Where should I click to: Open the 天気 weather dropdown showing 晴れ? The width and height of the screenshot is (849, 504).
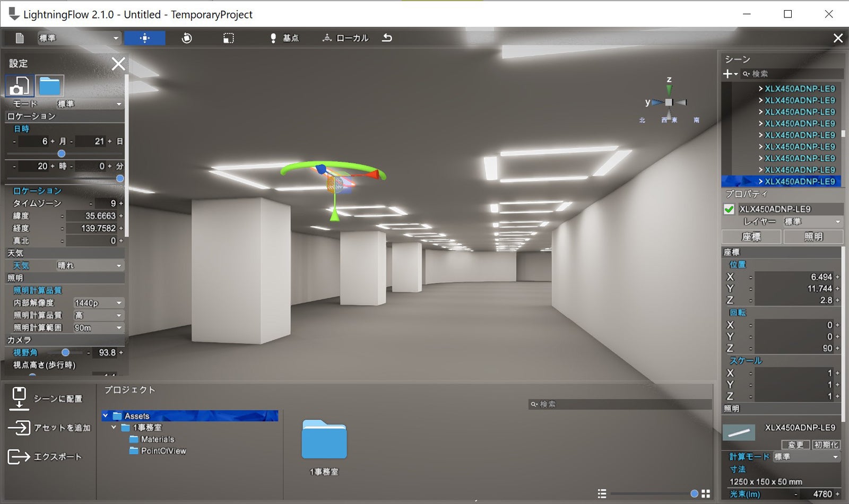click(90, 265)
